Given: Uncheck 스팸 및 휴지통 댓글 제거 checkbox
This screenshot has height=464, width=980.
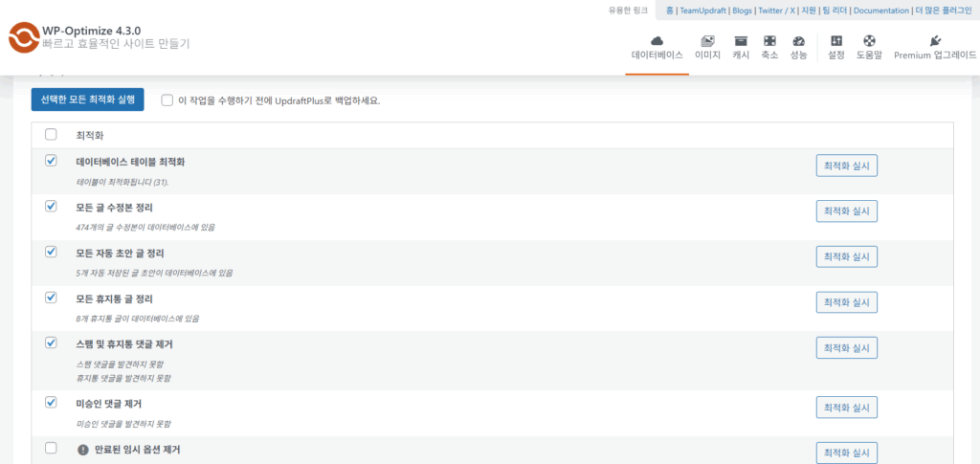Looking at the screenshot, I should tap(52, 342).
